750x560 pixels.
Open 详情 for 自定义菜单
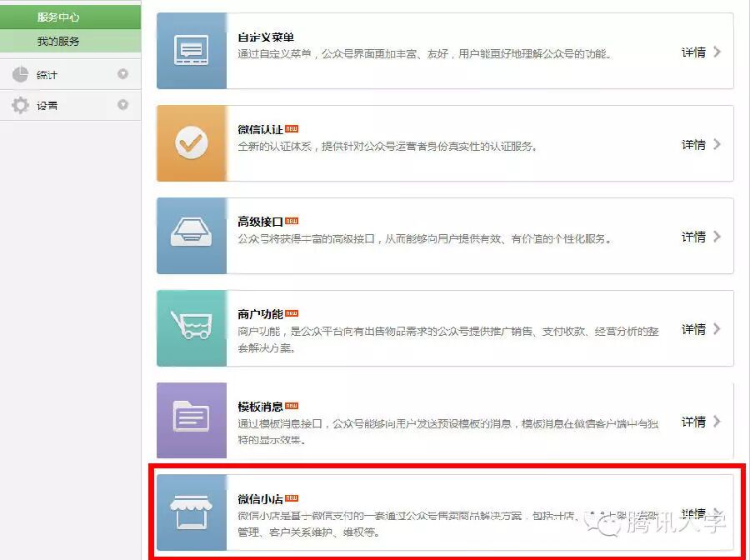tap(693, 52)
